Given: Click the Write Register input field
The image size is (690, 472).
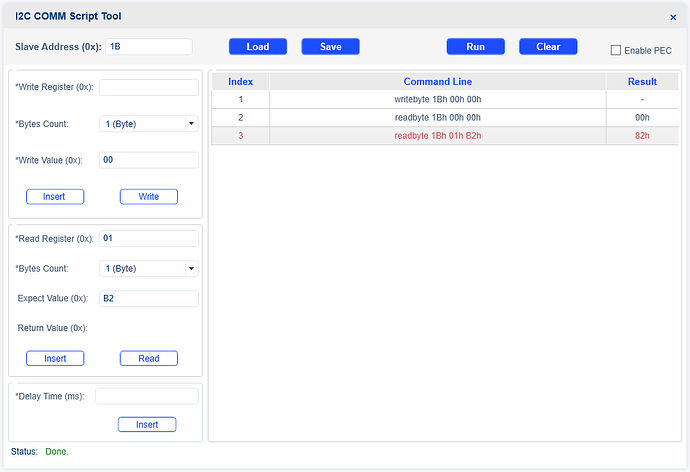Looking at the screenshot, I should click(x=149, y=87).
